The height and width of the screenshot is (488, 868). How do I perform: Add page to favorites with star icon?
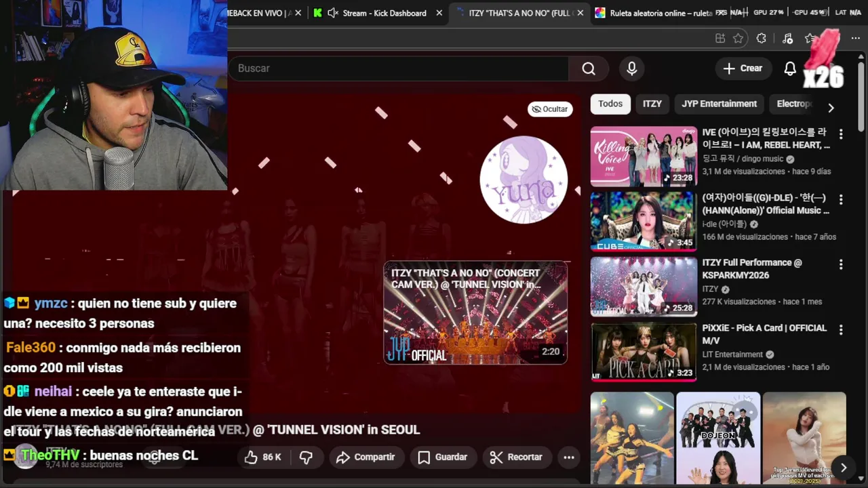click(x=738, y=39)
